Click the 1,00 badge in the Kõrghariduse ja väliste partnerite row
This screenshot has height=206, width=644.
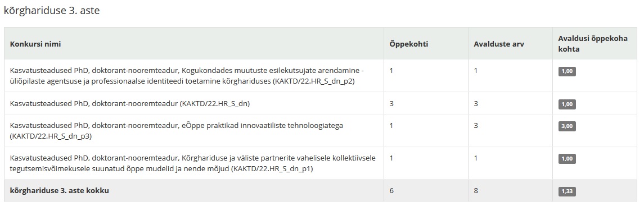pos(567,158)
